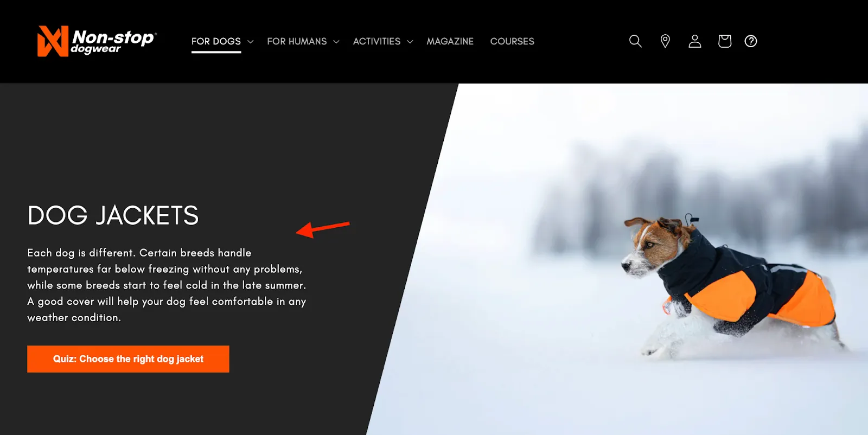Go to the COURSES page
This screenshot has height=435, width=868.
click(x=512, y=41)
